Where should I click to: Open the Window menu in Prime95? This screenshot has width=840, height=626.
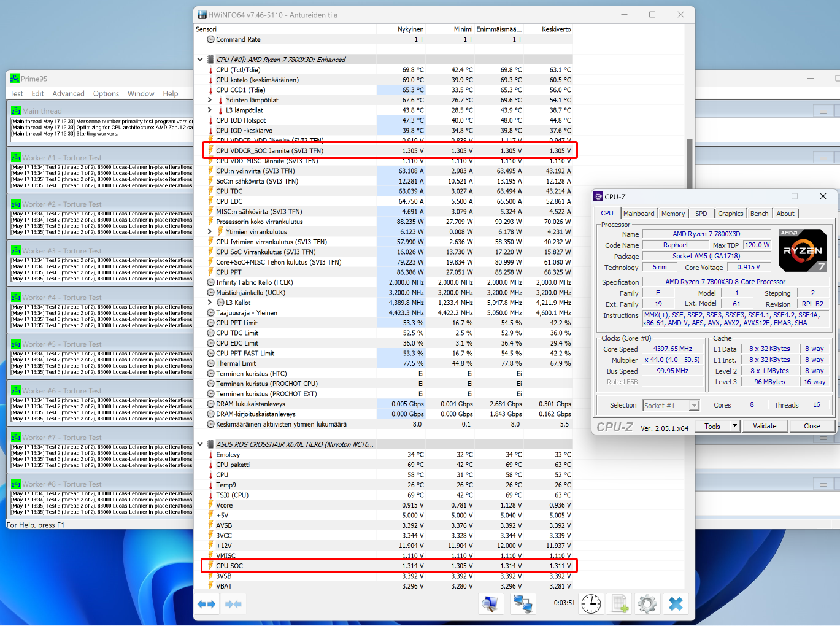click(x=141, y=94)
